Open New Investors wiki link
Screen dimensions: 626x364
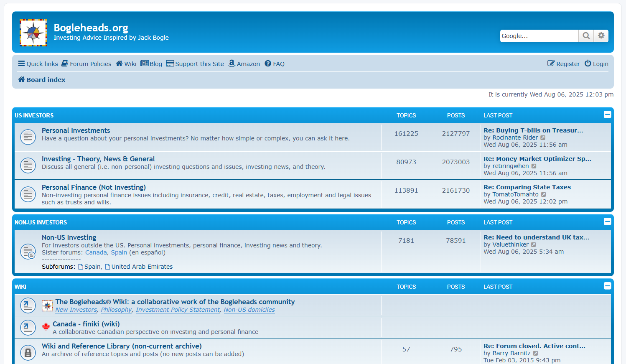pos(76,310)
